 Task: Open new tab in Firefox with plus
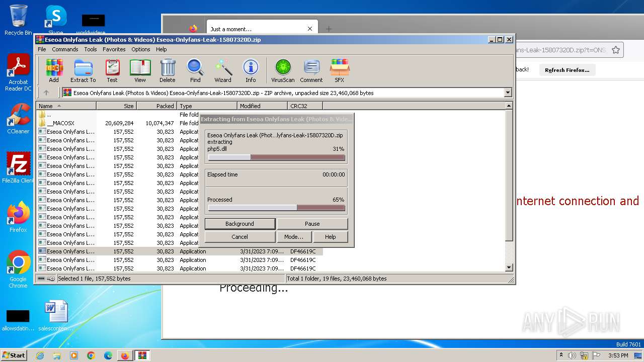[329, 29]
